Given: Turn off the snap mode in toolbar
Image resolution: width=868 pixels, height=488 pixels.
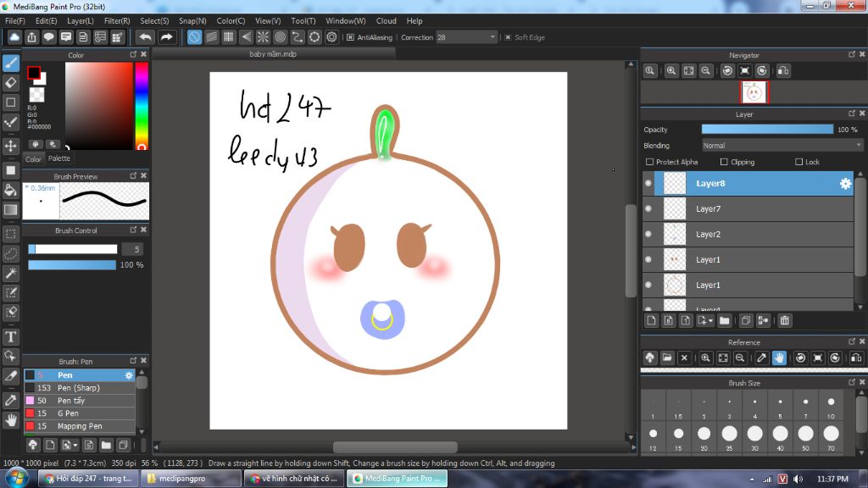Looking at the screenshot, I should point(194,37).
